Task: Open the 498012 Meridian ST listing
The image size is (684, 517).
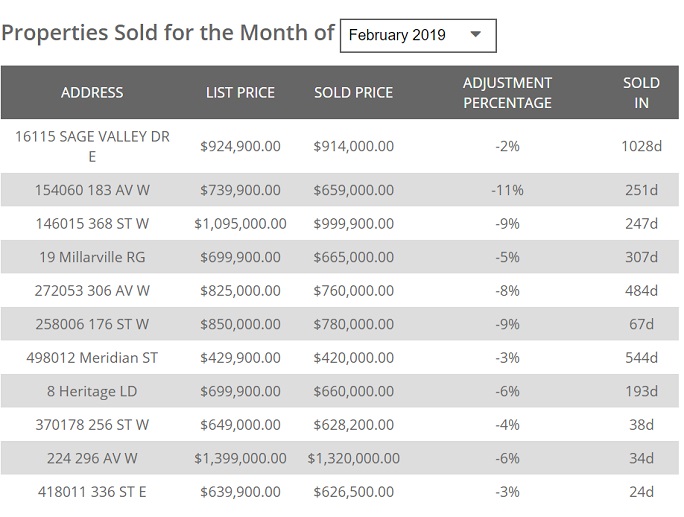Action: [92, 358]
